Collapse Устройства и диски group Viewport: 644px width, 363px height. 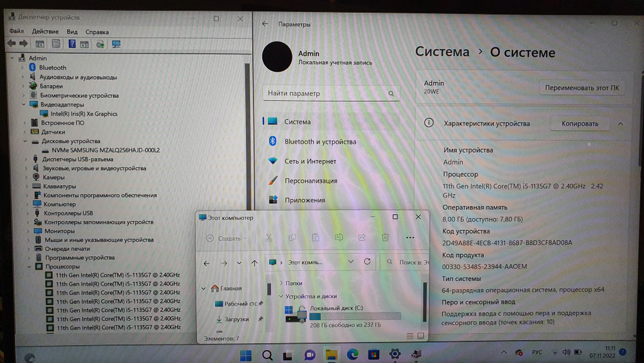pos(281,296)
